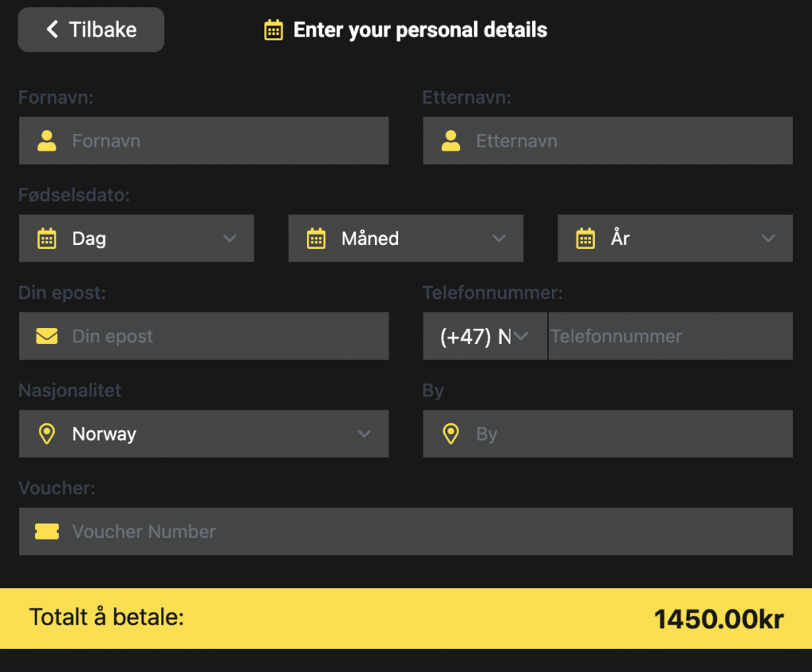Click the person icon in Fornavn field
Image resolution: width=812 pixels, height=672 pixels.
pyautogui.click(x=47, y=141)
